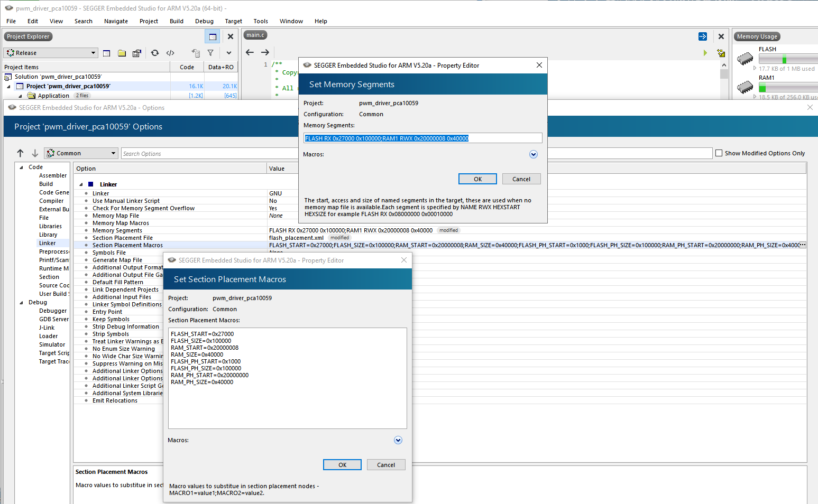818x504 pixels.
Task: Click the filter funnel icon in Project Explorer
Action: pos(210,53)
